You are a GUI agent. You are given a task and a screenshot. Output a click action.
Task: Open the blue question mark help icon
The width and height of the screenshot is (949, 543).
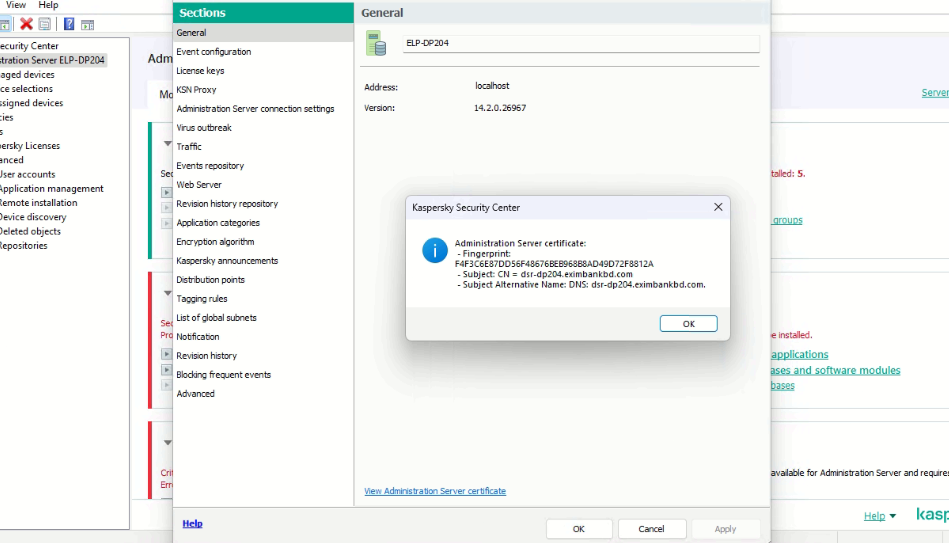click(69, 24)
